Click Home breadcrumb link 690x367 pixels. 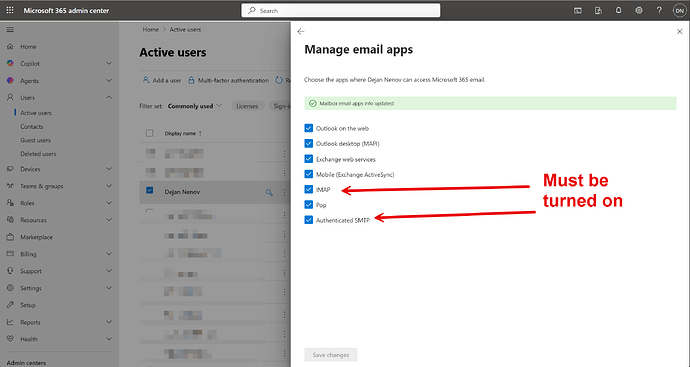coord(150,29)
